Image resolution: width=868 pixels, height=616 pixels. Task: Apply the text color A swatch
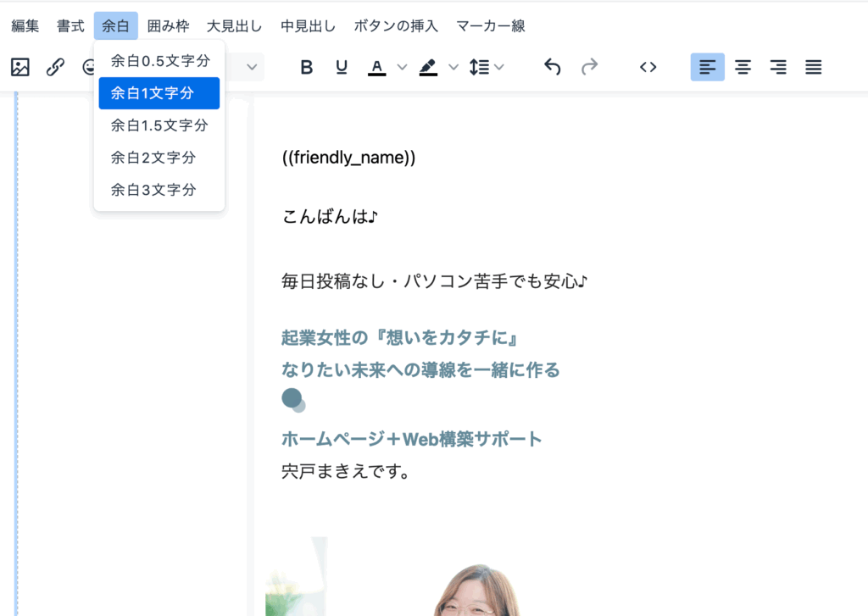[x=377, y=67]
